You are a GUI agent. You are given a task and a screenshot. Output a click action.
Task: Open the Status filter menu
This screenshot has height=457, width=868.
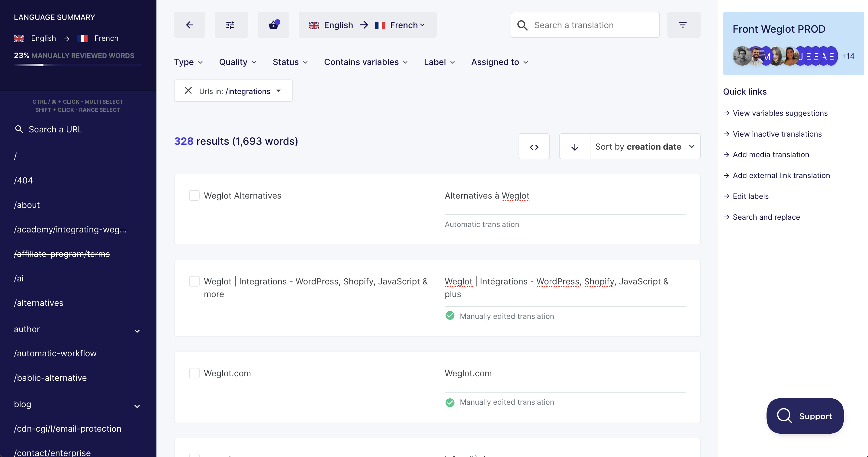tap(290, 62)
